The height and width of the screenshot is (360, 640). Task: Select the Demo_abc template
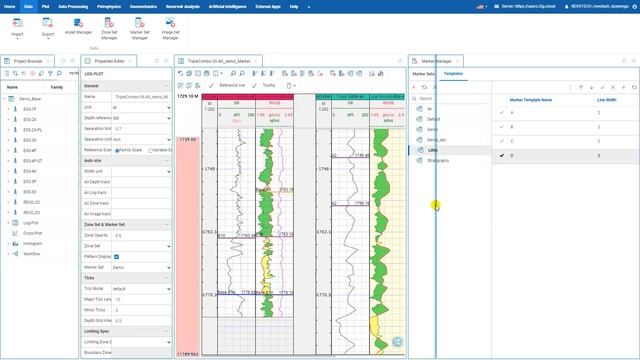(x=436, y=140)
